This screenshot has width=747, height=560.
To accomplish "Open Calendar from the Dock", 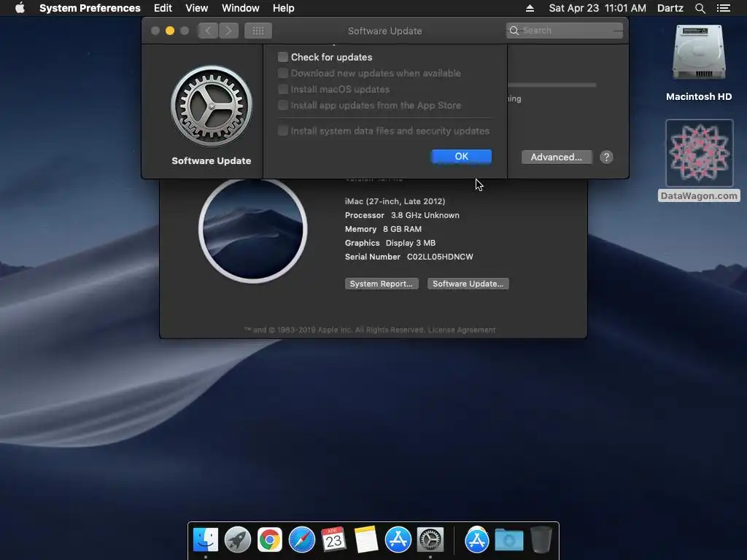I will pyautogui.click(x=334, y=540).
